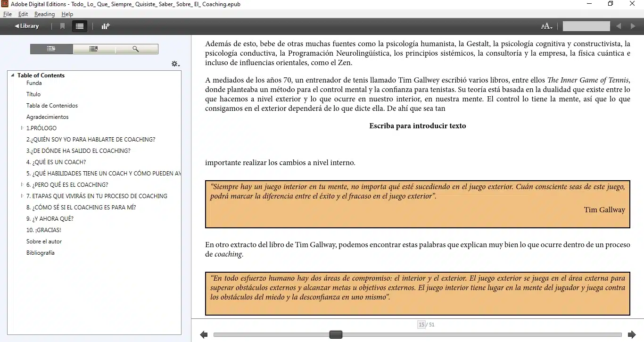
Task: Click the page-numbers chart icon in toolbar
Action: tap(106, 26)
